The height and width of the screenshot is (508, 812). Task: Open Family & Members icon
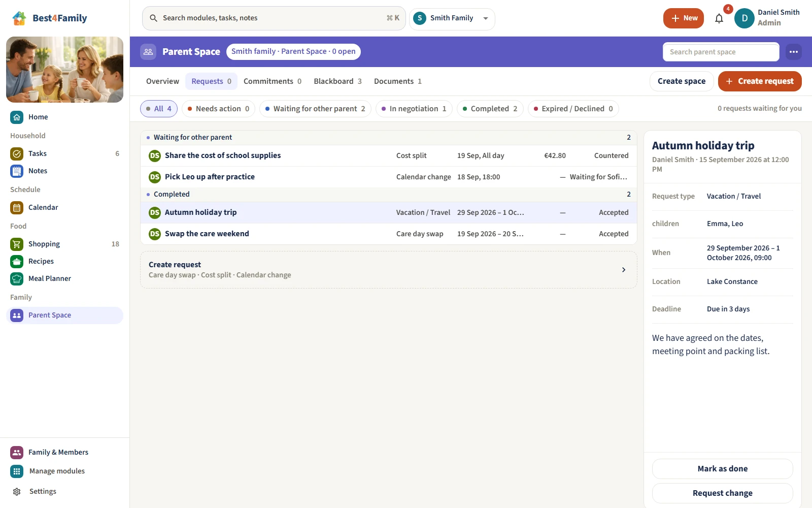point(17,452)
